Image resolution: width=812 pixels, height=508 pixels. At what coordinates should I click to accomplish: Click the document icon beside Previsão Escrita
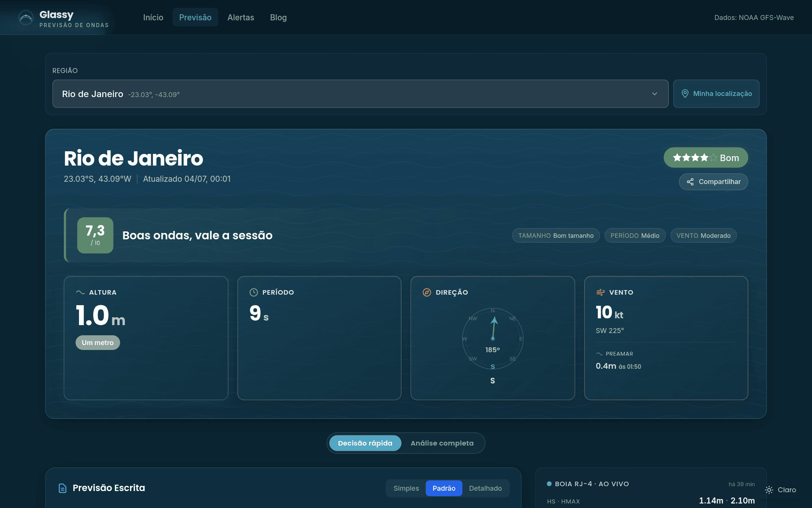click(62, 488)
